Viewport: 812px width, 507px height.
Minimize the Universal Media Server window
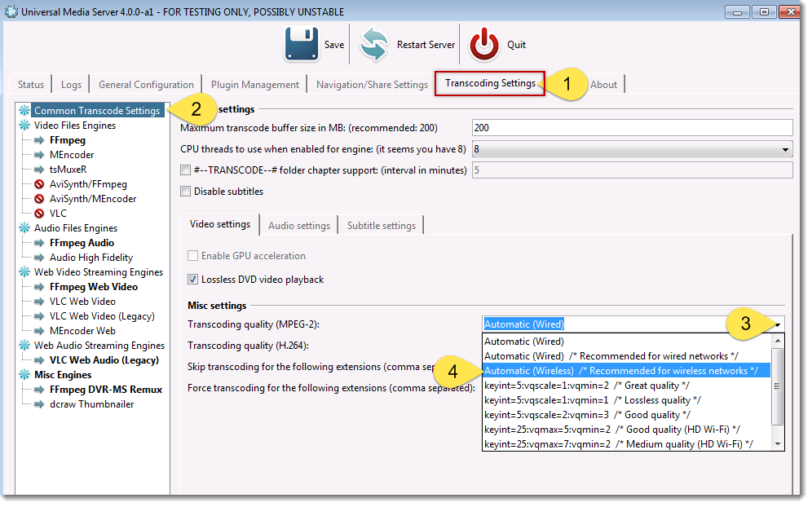[737, 12]
